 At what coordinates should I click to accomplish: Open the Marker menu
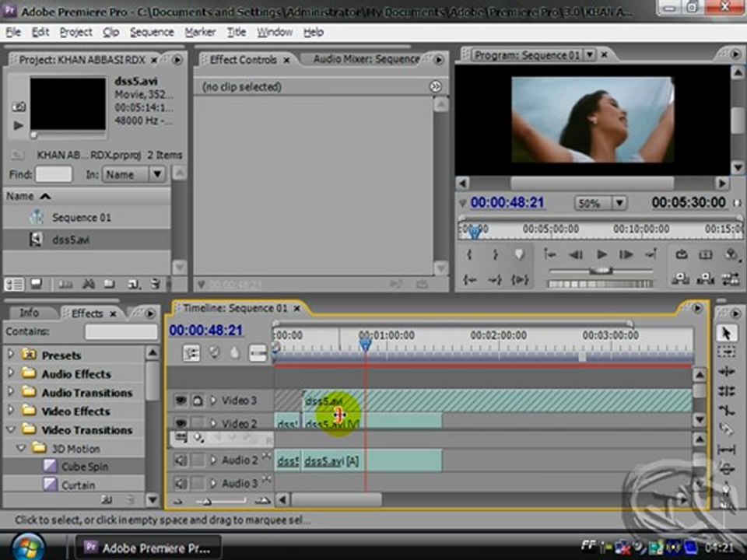[x=200, y=33]
